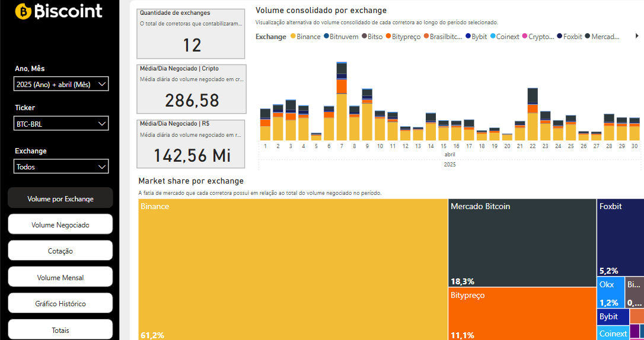Image resolution: width=644 pixels, height=340 pixels.
Task: Select the Volume por Exchange page
Action: [60, 198]
